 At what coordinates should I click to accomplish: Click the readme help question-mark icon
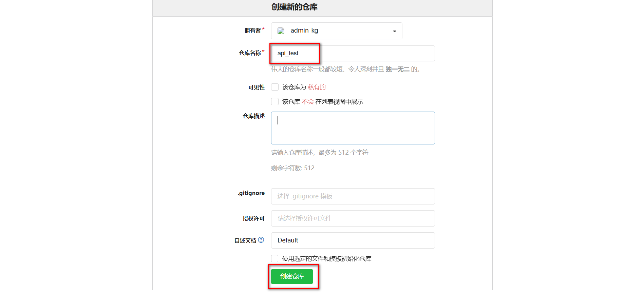click(x=261, y=240)
